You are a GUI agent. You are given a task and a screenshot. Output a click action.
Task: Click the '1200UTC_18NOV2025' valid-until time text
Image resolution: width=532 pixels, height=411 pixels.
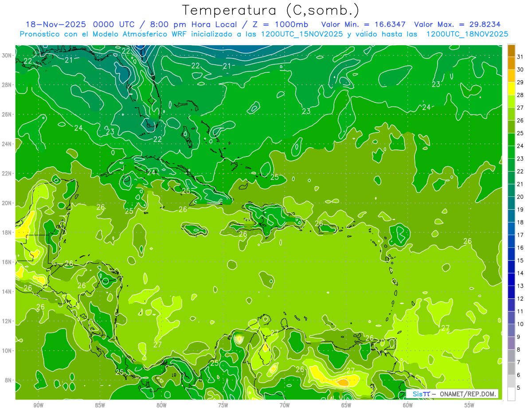click(467, 34)
